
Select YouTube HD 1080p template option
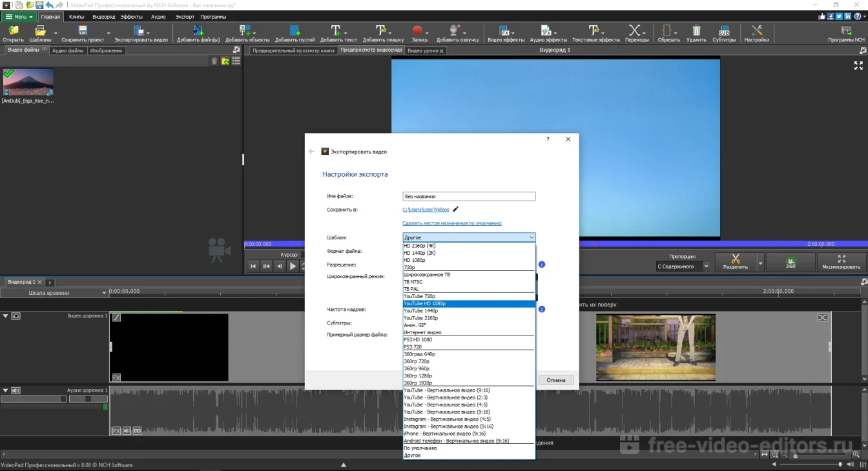[x=469, y=303]
